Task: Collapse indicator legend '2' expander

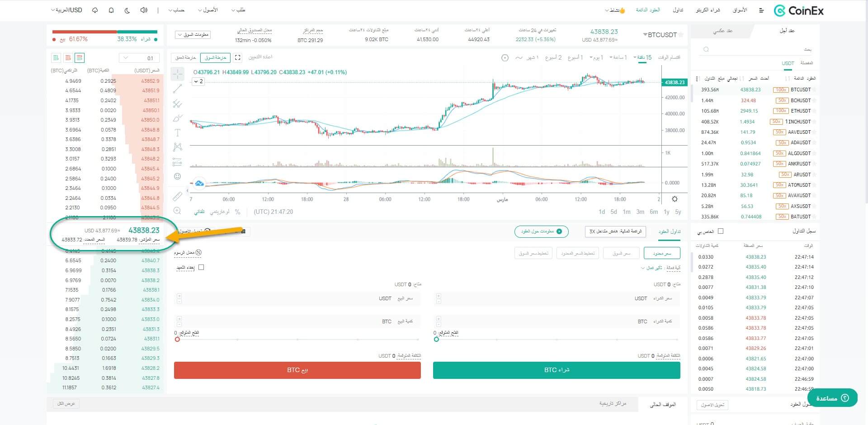Action: (198, 81)
